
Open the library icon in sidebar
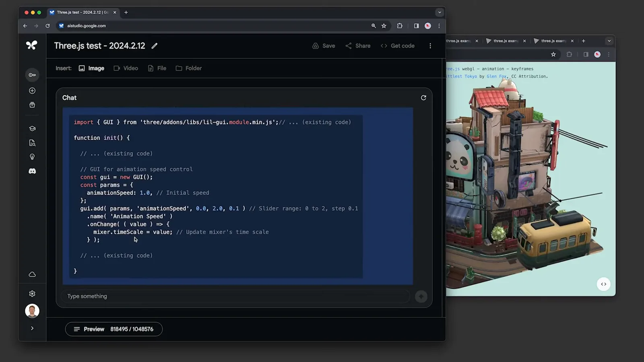tap(32, 105)
